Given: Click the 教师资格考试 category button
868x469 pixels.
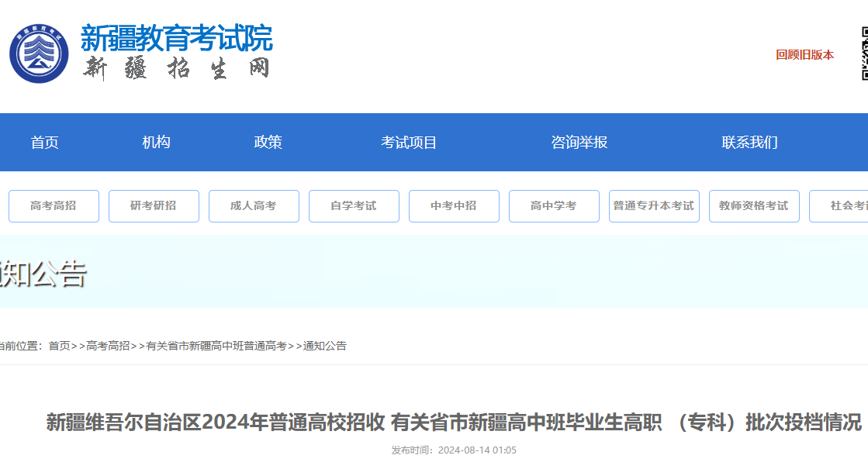Looking at the screenshot, I should tap(754, 206).
